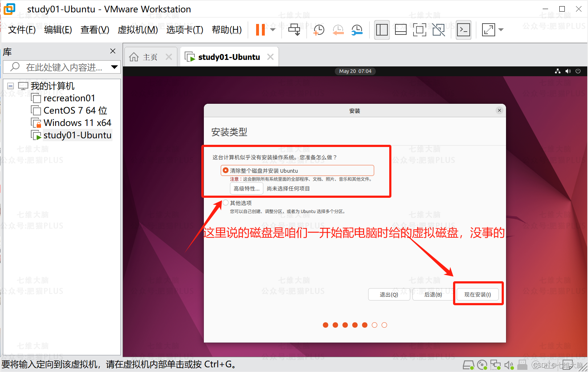Toggle the library sidebar view
Viewport: 588px width, 372px height.
pos(382,30)
